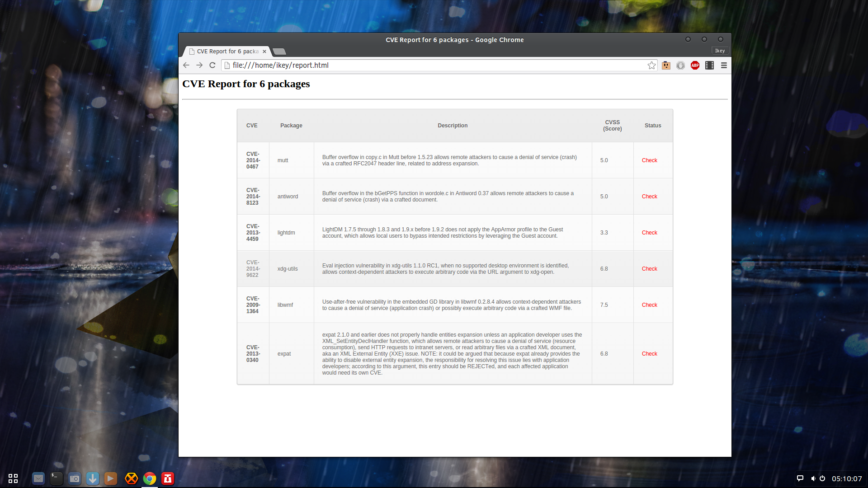Select the CVE-2014-0467 cell

pos(253,160)
